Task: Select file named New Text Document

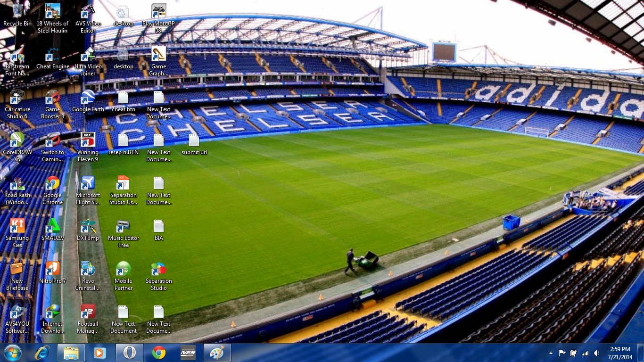Action: (x=124, y=319)
